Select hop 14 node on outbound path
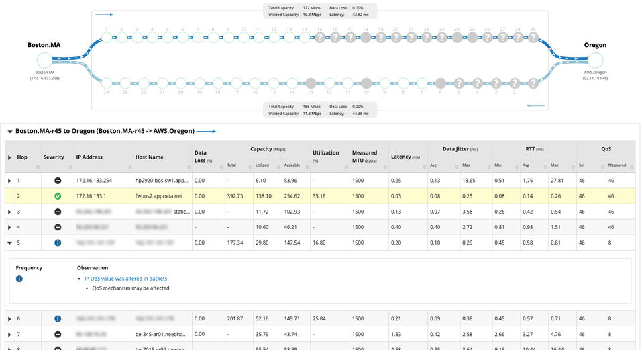Screen dimensions: 644x350 305,38
